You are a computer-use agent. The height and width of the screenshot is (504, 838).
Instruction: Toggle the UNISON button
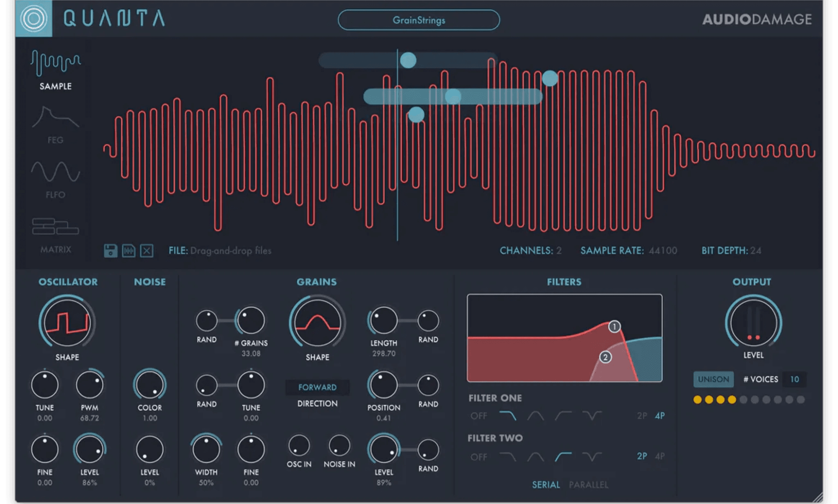click(713, 379)
